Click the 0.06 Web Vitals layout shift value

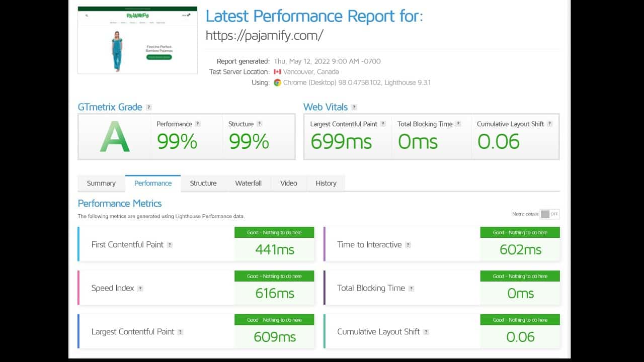(x=499, y=142)
